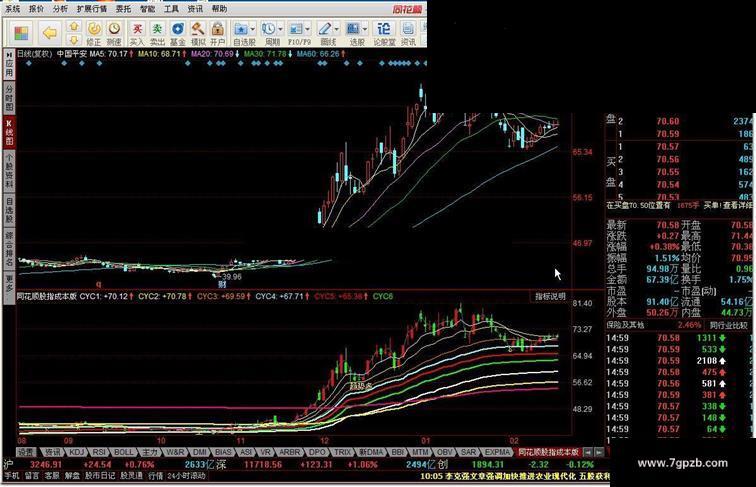The image size is (756, 487).
Task: Open the 自选股 sidebar tab
Action: click(x=9, y=210)
